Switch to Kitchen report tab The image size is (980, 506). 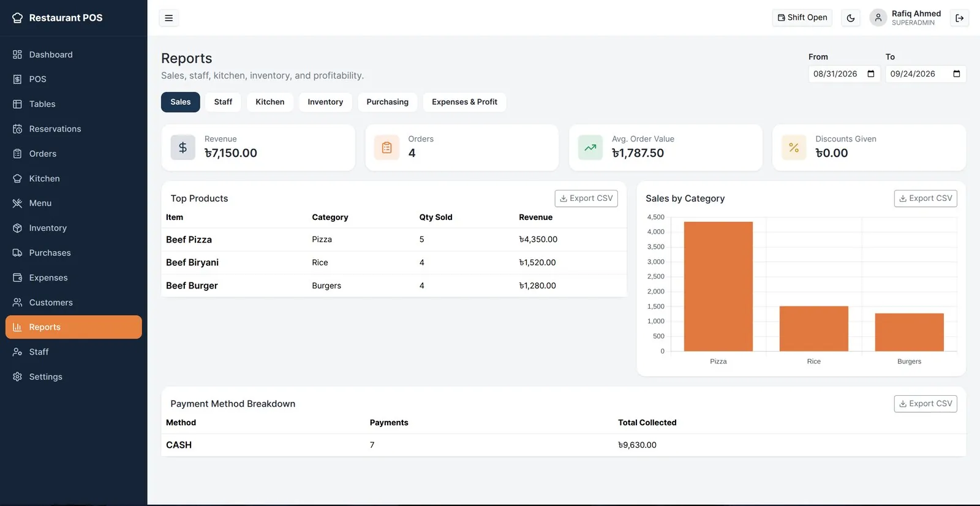(x=270, y=102)
